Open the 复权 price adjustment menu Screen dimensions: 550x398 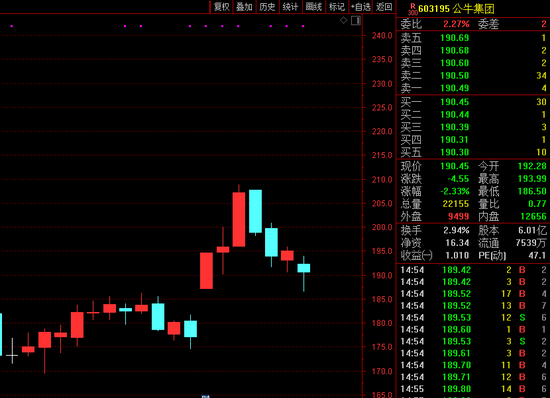(x=221, y=7)
